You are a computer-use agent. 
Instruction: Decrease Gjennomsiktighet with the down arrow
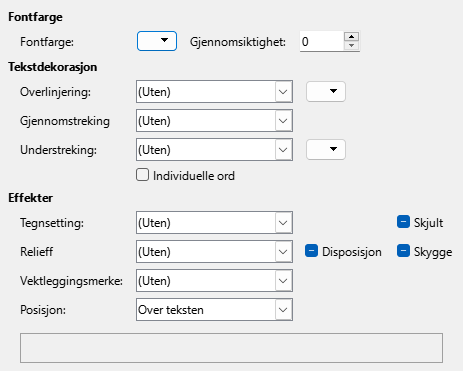351,46
